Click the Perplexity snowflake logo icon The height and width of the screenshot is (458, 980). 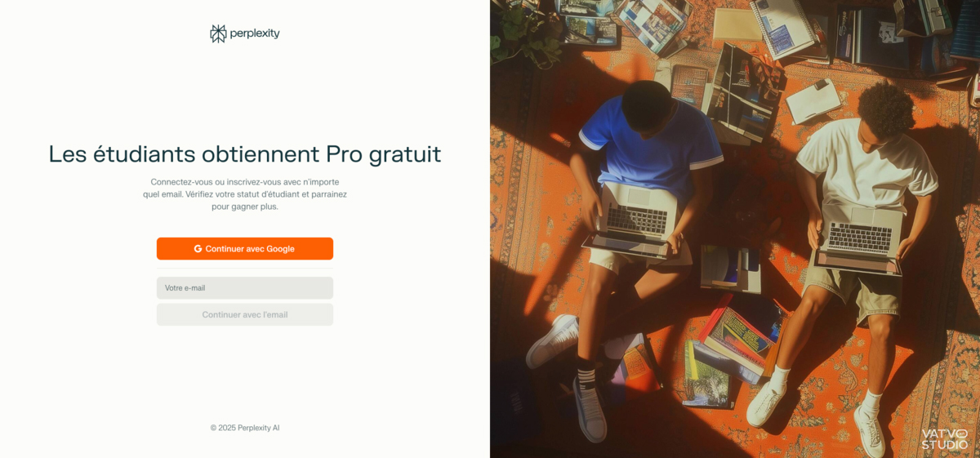(x=218, y=33)
